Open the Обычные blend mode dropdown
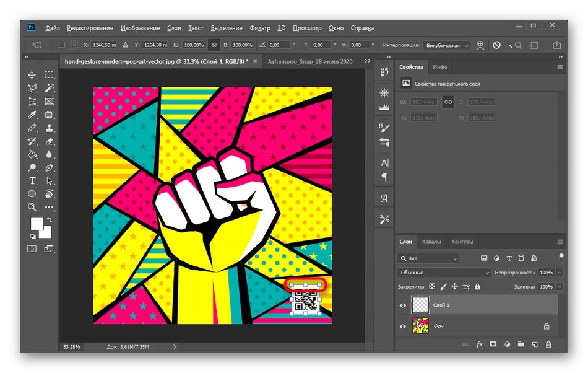 coord(444,273)
